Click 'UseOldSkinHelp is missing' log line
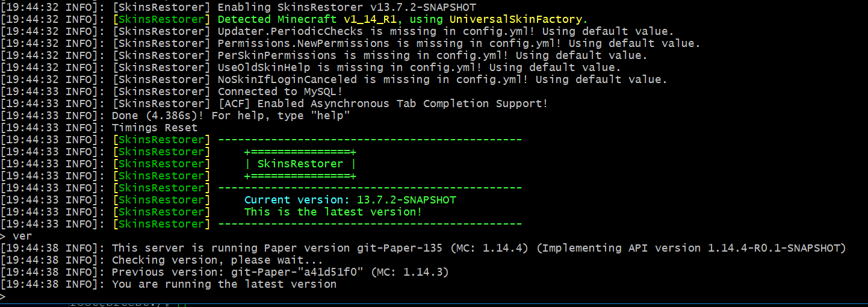868x307 pixels. click(x=311, y=67)
